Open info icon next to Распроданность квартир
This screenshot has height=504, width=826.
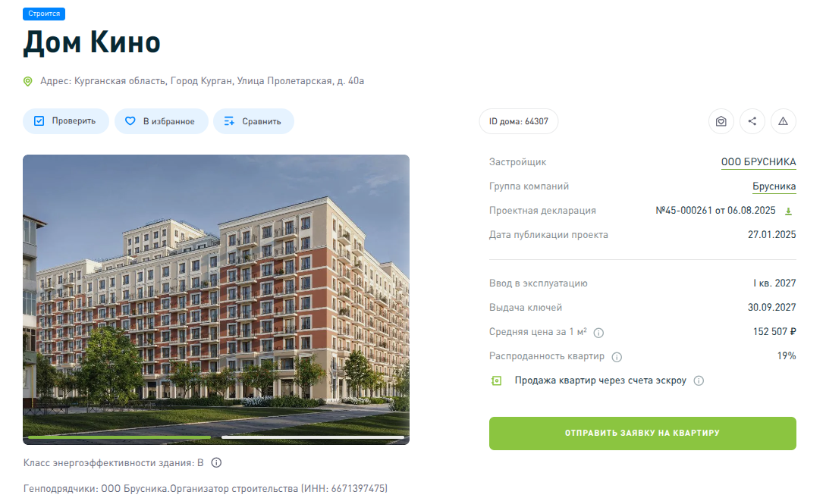(617, 357)
